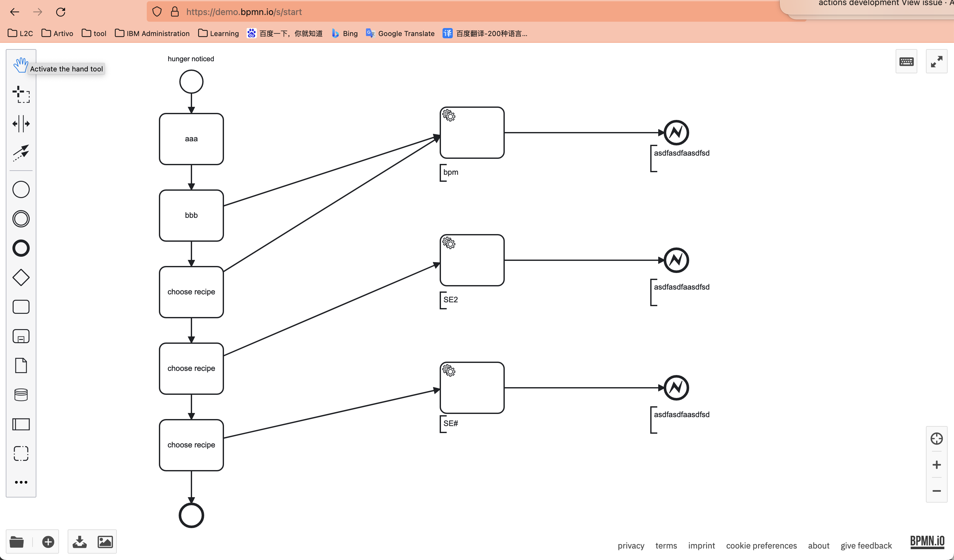Select the 'hunger noticed' start event

(x=191, y=82)
